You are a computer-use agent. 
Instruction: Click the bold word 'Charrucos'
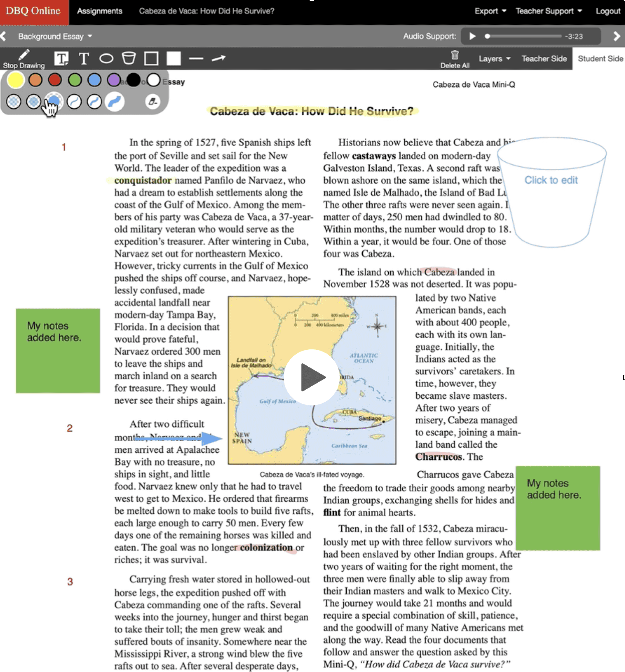pyautogui.click(x=438, y=457)
